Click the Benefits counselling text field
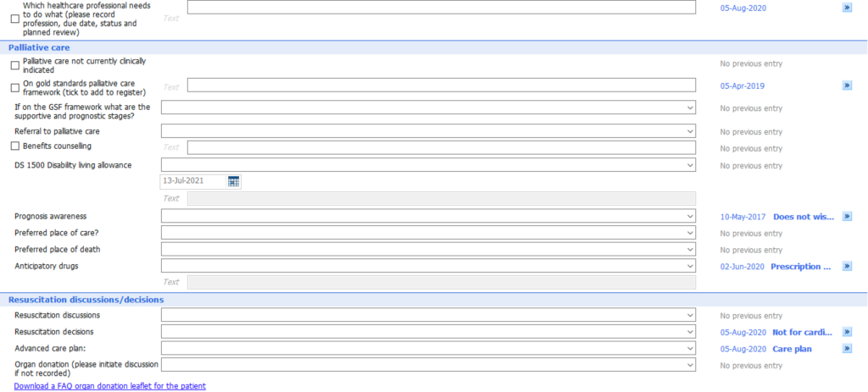This screenshot has height=392, width=868. coord(441,147)
